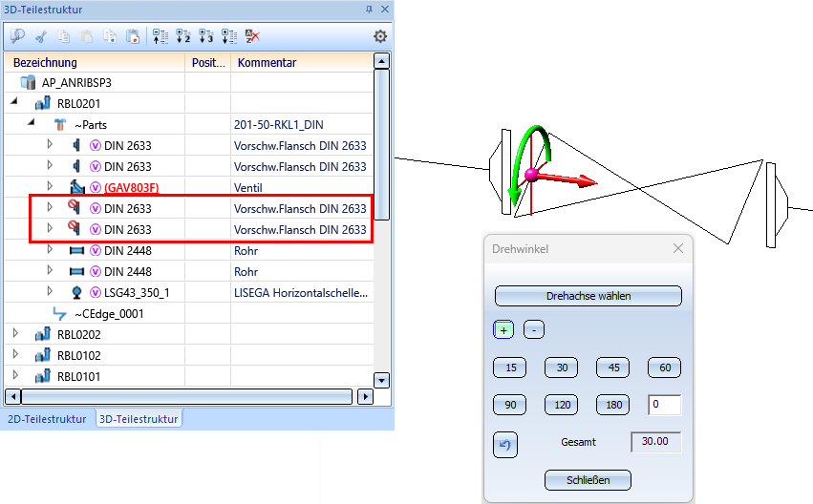
Task: Click the scissors cut icon
Action: (41, 36)
